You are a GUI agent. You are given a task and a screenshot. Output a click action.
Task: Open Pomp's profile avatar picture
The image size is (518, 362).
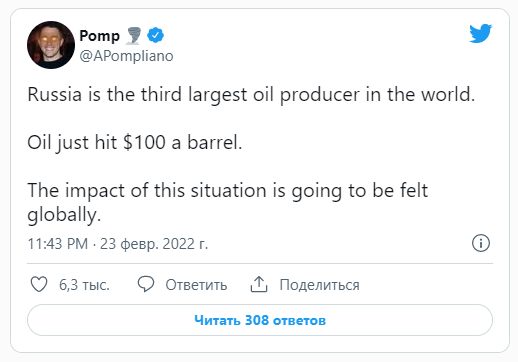[x=51, y=45]
